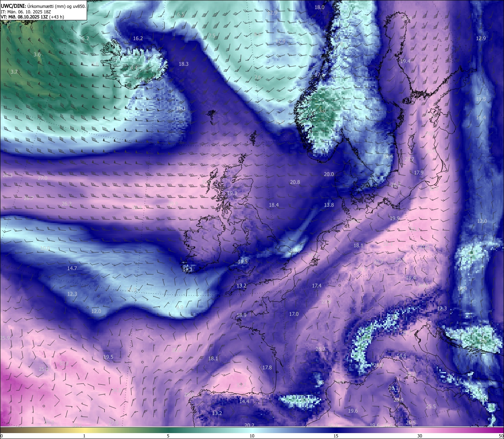Click the 25.5 value over Italy

coord(431,406)
